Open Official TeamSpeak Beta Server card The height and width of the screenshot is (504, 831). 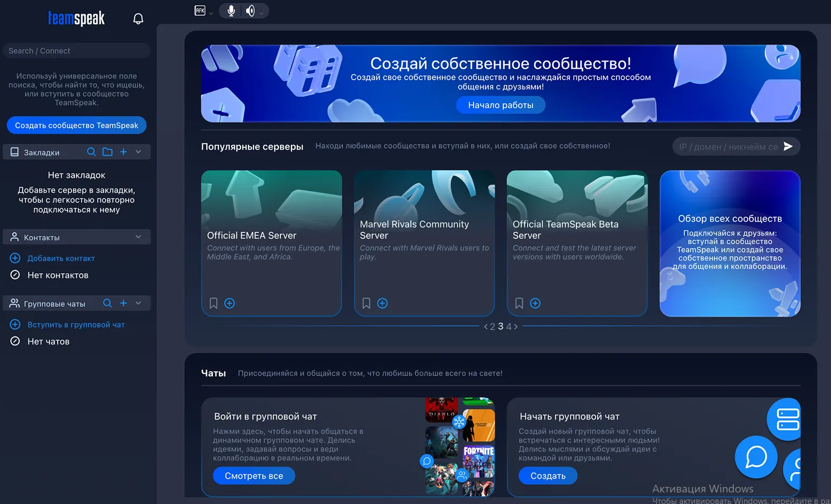click(x=577, y=243)
